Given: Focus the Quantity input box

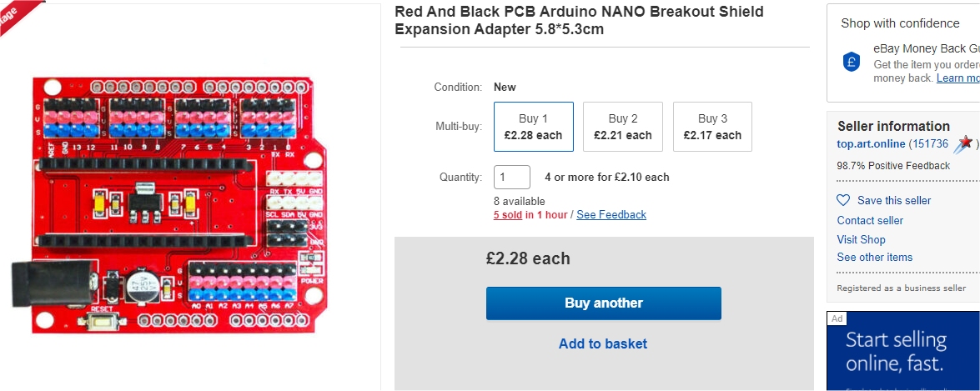Looking at the screenshot, I should [512, 177].
